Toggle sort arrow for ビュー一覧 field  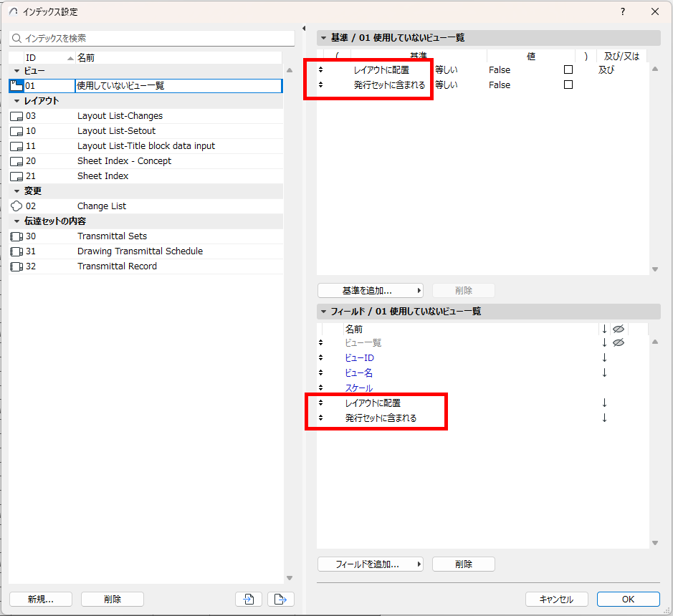(x=604, y=342)
